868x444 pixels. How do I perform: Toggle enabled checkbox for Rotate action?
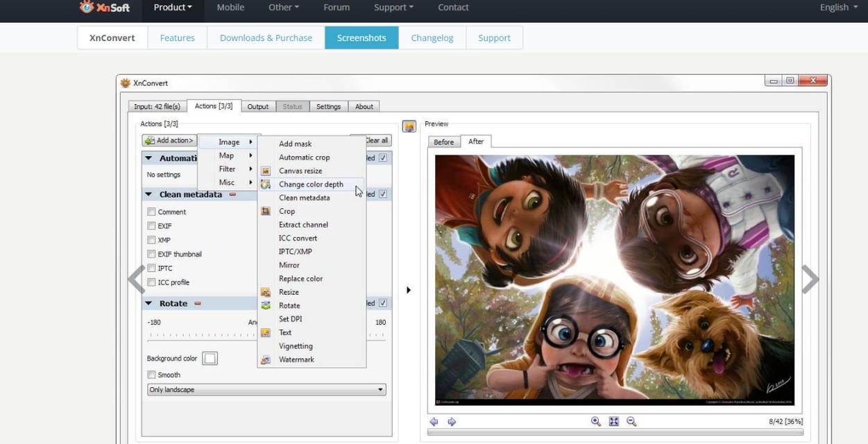(x=383, y=303)
